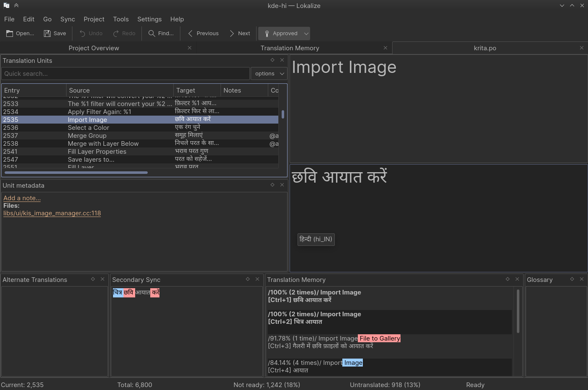Undock the Translation Units panel via its diamond icon
588x390 pixels.
[x=272, y=60]
